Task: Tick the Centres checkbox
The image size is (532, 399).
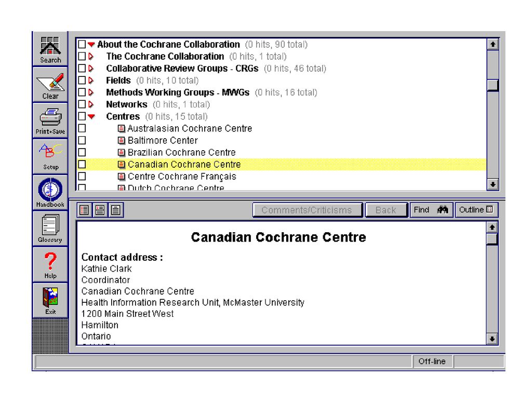Action: 82,116
